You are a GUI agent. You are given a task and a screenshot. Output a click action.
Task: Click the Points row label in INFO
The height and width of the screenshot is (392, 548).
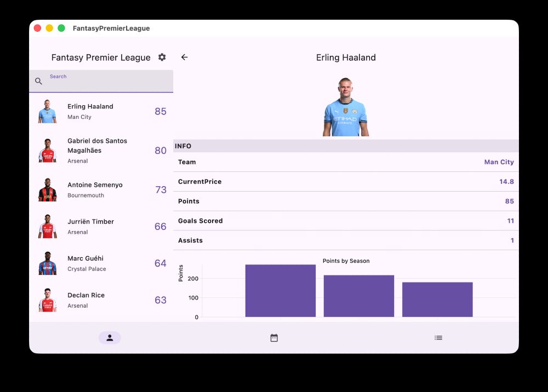coord(189,201)
